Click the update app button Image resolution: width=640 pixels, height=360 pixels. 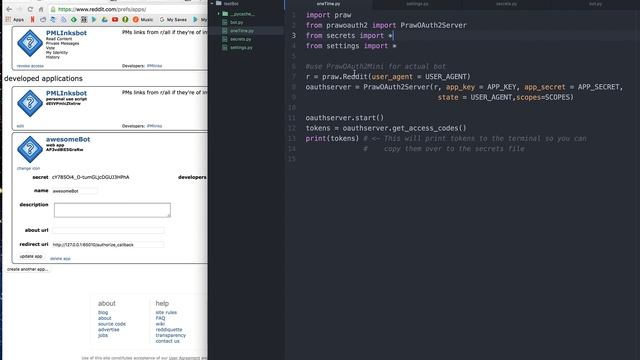[31, 256]
